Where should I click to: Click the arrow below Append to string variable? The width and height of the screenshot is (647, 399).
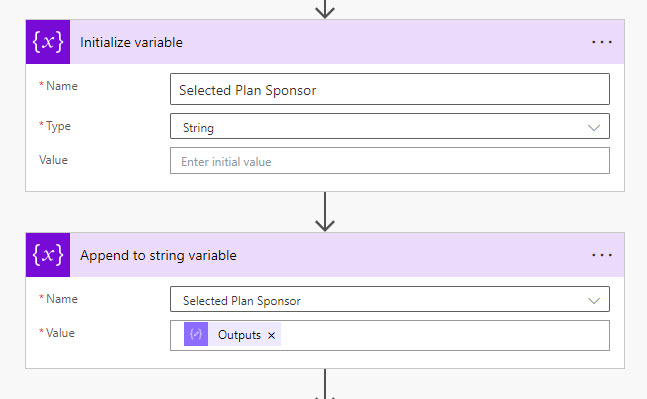325,384
